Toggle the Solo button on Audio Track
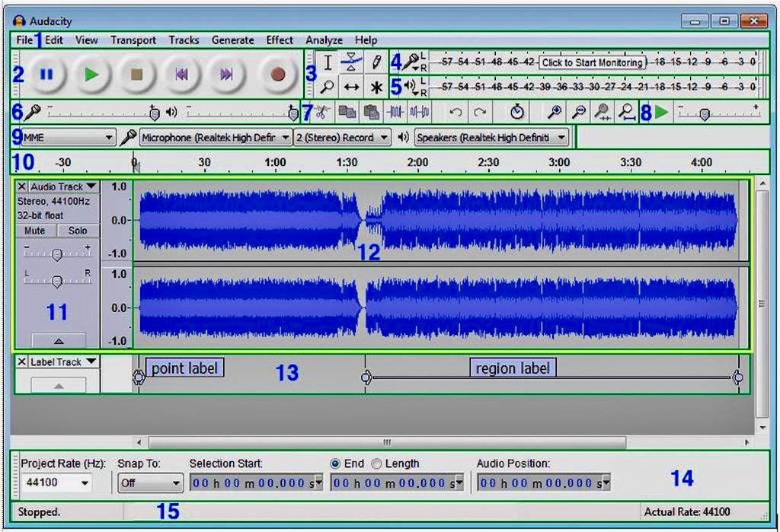 78,231
